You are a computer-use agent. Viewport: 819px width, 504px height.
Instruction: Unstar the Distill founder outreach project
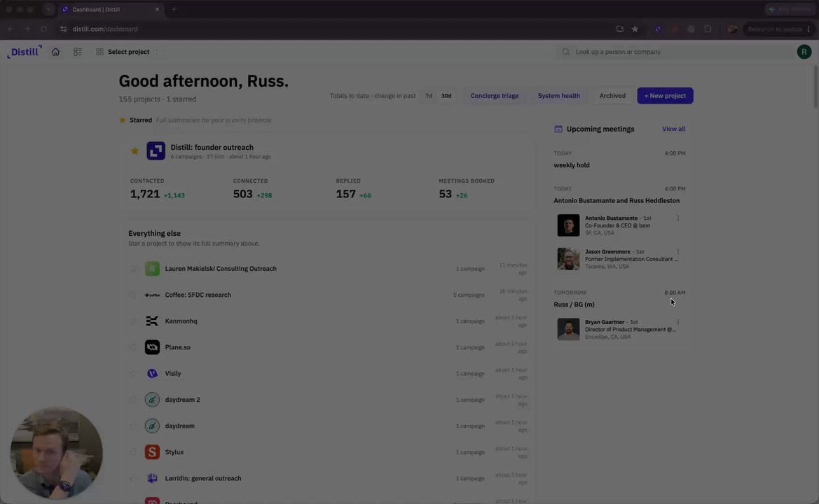point(135,150)
